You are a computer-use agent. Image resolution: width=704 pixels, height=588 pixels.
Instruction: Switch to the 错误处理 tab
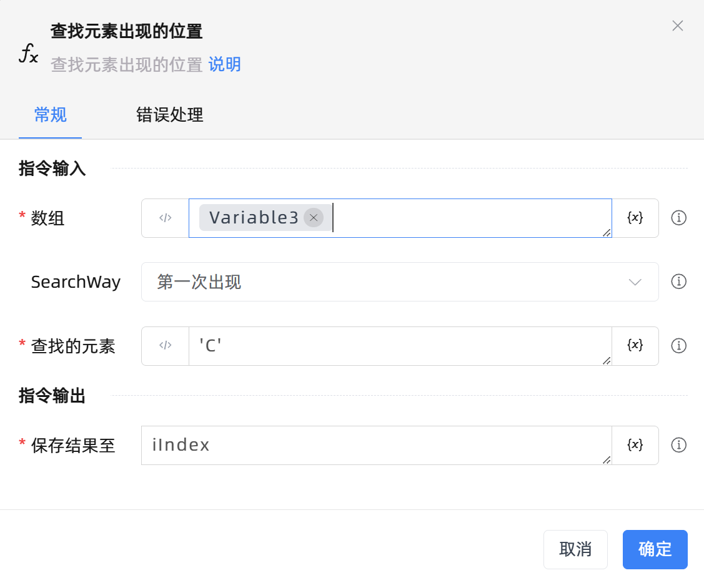click(170, 115)
